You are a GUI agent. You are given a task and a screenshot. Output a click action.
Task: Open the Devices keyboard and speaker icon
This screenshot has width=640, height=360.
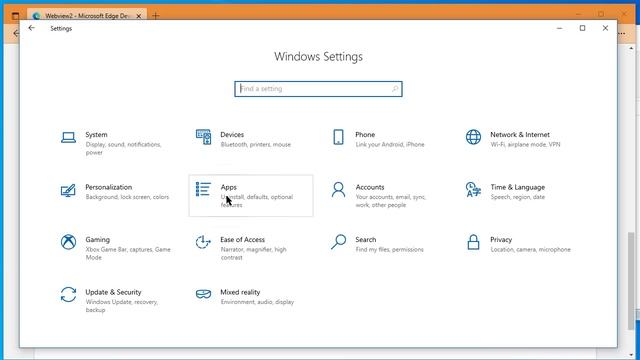203,137
